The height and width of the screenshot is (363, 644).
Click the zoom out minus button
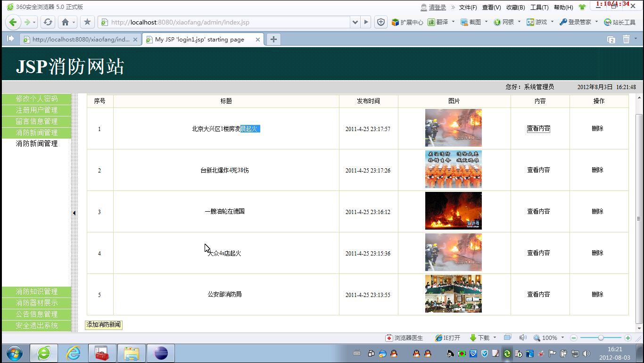[574, 338]
